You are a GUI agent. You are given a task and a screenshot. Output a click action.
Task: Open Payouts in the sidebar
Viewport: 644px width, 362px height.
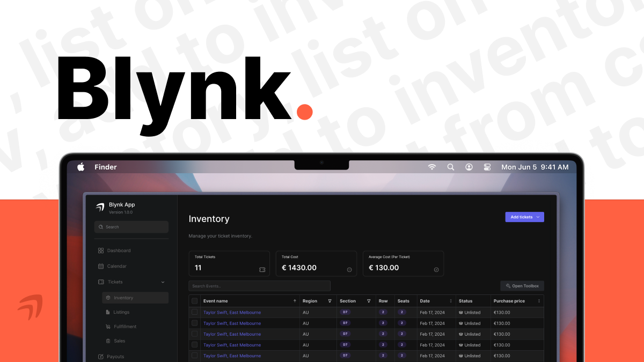pyautogui.click(x=115, y=357)
